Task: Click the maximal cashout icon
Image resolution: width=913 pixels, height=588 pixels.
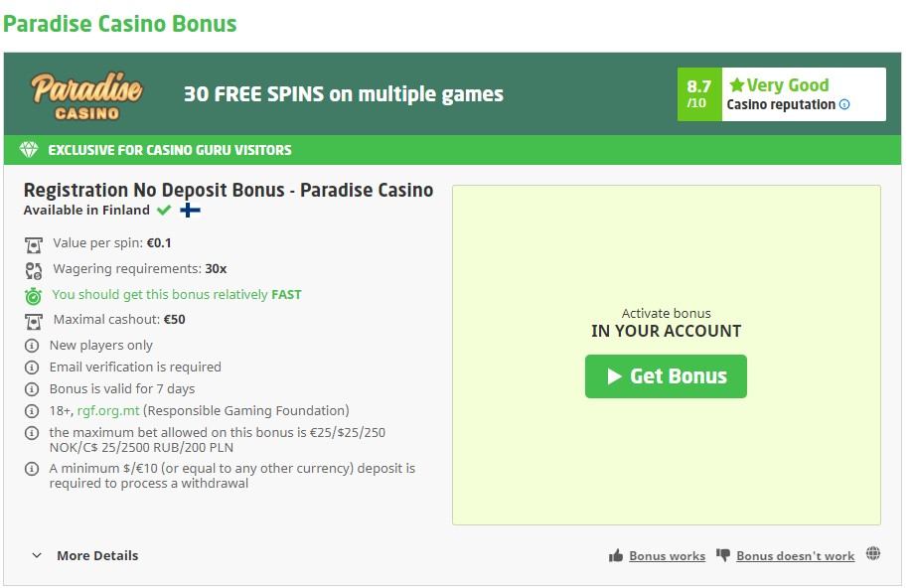Action: [x=34, y=320]
